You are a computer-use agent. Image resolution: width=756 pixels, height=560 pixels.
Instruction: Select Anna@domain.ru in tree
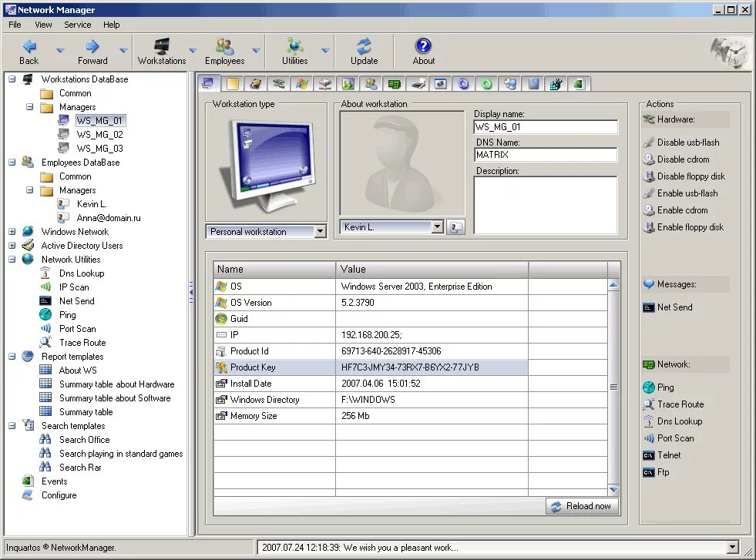coord(109,218)
